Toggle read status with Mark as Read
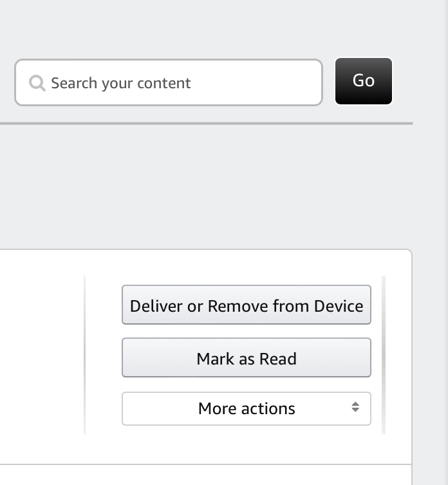448x485 pixels. tap(247, 358)
